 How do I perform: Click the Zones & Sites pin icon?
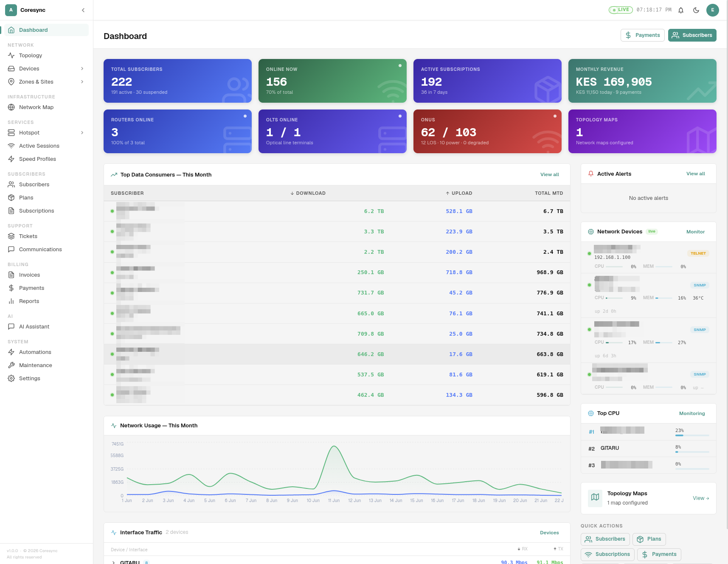(11, 82)
